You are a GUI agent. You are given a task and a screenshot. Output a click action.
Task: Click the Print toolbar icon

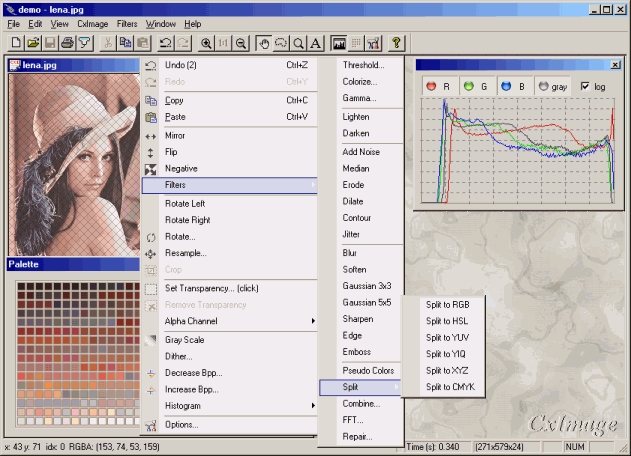tap(66, 43)
